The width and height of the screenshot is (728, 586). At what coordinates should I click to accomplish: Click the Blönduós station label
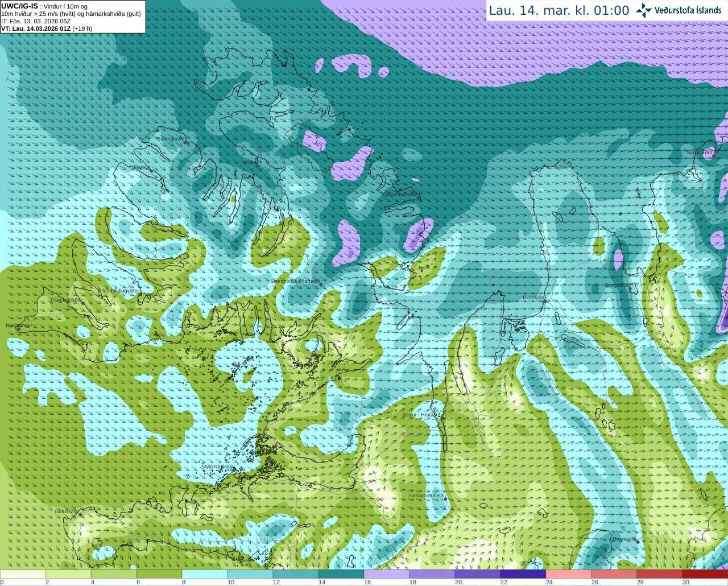click(x=533, y=298)
